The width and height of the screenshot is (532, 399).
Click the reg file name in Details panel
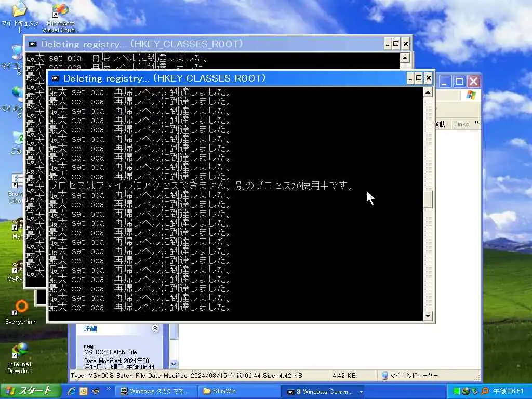pos(88,346)
